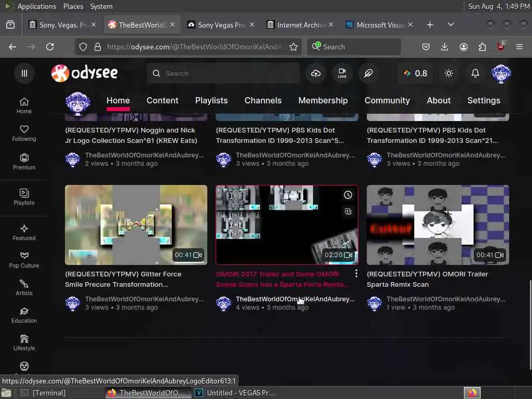The height and width of the screenshot is (399, 532).
Task: Click the channel avatar beside the Home tab
Action: 78,103
